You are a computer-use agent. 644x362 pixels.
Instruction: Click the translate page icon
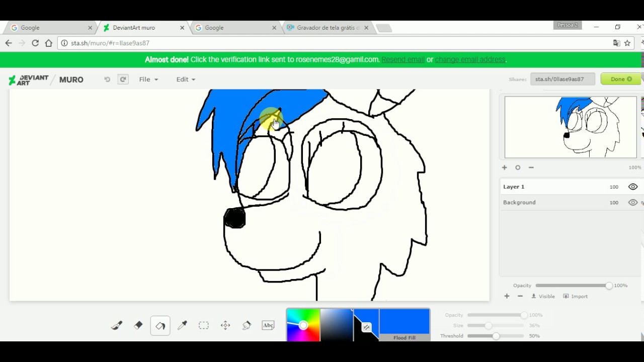[x=616, y=43]
